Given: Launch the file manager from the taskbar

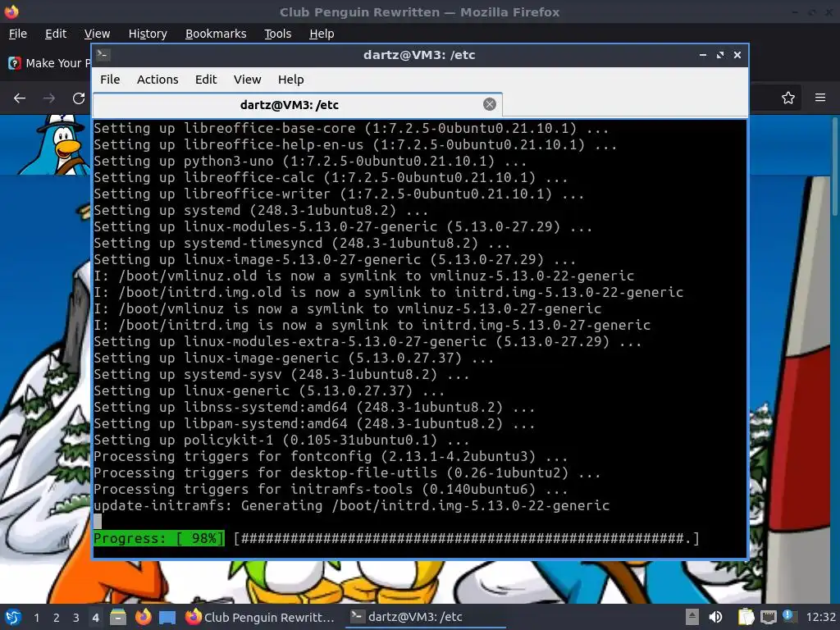Looking at the screenshot, I should [x=118, y=617].
